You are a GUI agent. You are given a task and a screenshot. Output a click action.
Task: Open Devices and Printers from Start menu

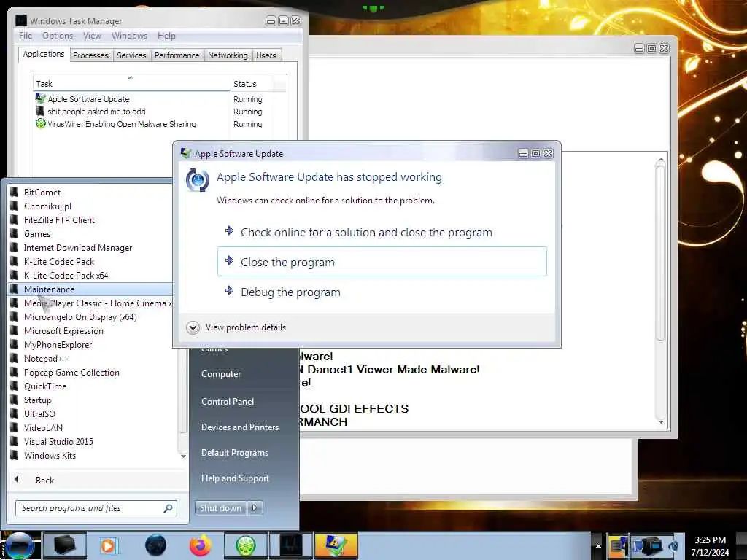239,427
